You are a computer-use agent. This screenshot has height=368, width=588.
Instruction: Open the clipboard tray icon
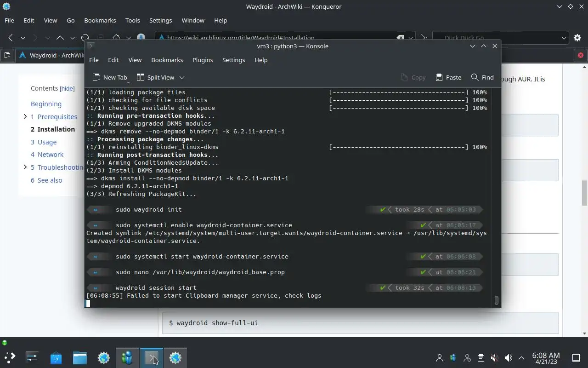[x=481, y=358]
